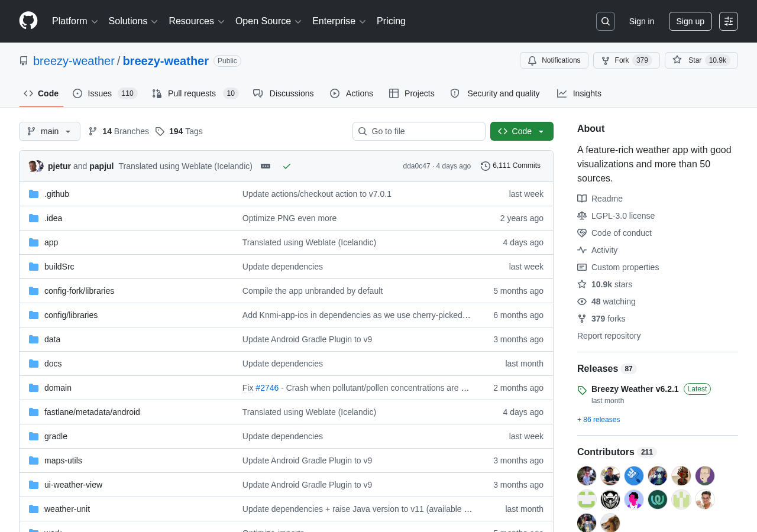Viewport: 757px width, 532px height.
Task: Open the Insights tab
Action: (579, 93)
